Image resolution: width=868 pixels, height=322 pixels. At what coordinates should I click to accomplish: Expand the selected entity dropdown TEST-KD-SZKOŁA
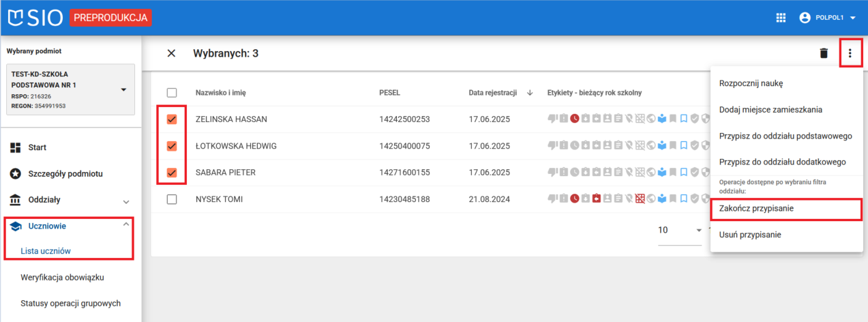(x=123, y=89)
